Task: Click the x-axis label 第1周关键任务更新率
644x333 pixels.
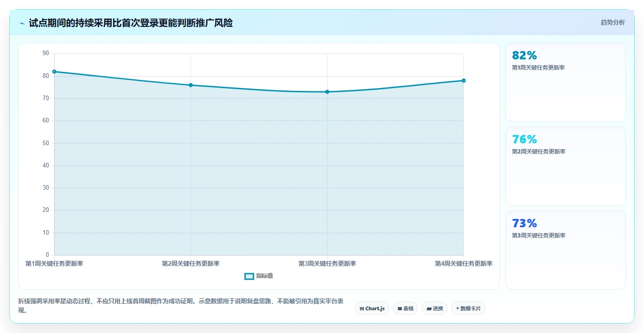Action: [54, 263]
